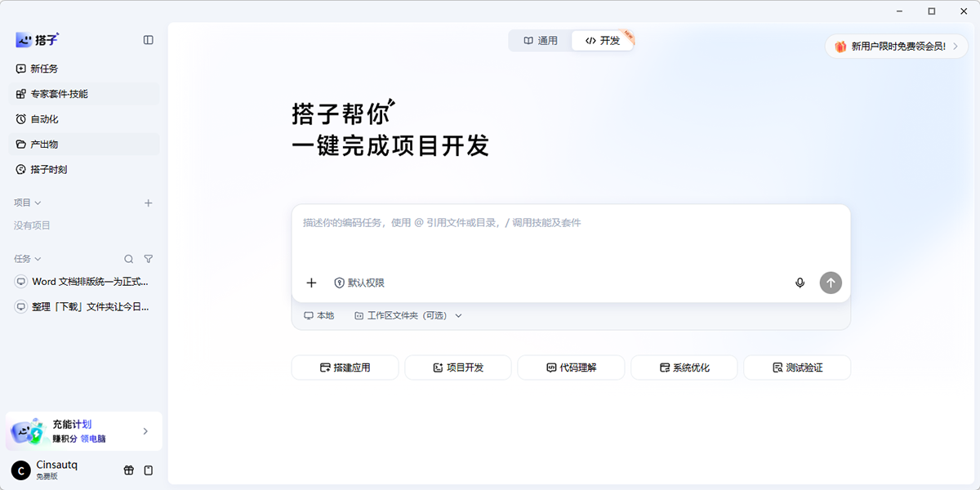Open the task starting with Word 文档排版统一为正式
This screenshot has height=490, width=980.
click(84, 282)
